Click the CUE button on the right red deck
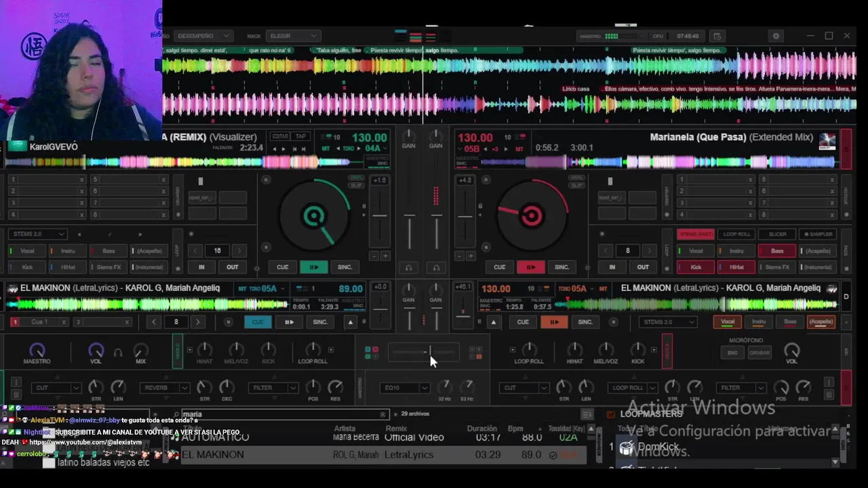The width and height of the screenshot is (868, 488). [x=499, y=267]
